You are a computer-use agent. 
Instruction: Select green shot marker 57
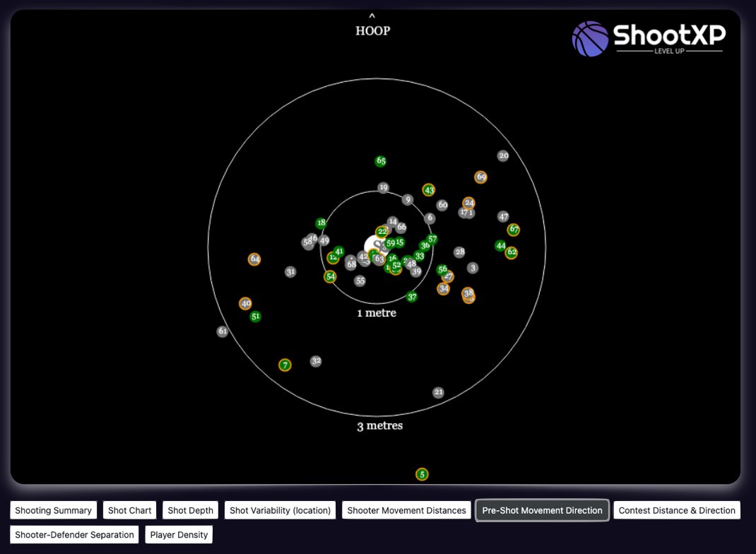[x=432, y=239]
